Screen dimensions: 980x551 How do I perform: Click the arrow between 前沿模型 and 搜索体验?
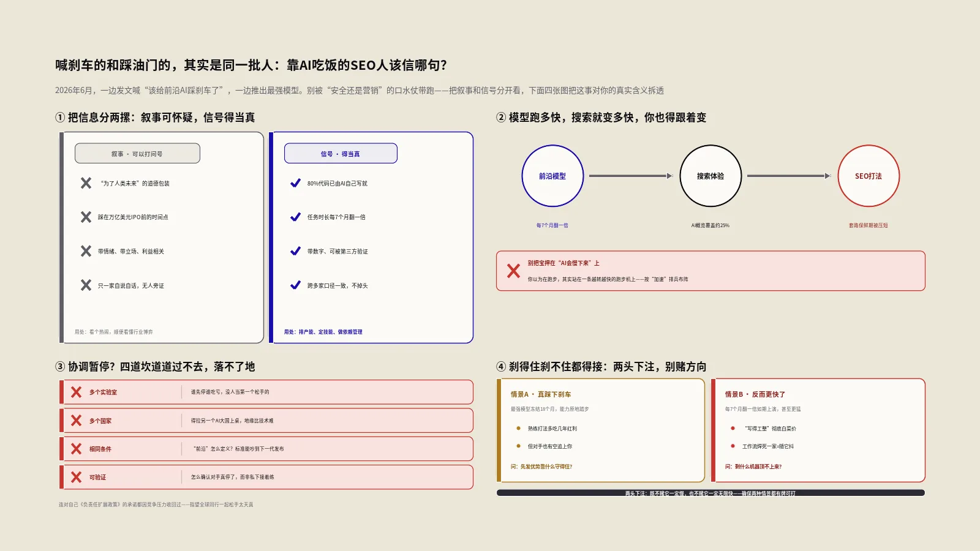coord(631,176)
